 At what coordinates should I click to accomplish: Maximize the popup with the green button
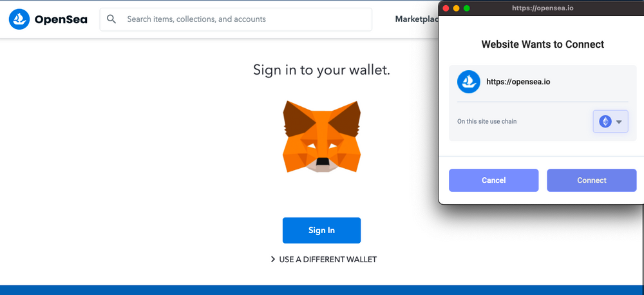[466, 8]
